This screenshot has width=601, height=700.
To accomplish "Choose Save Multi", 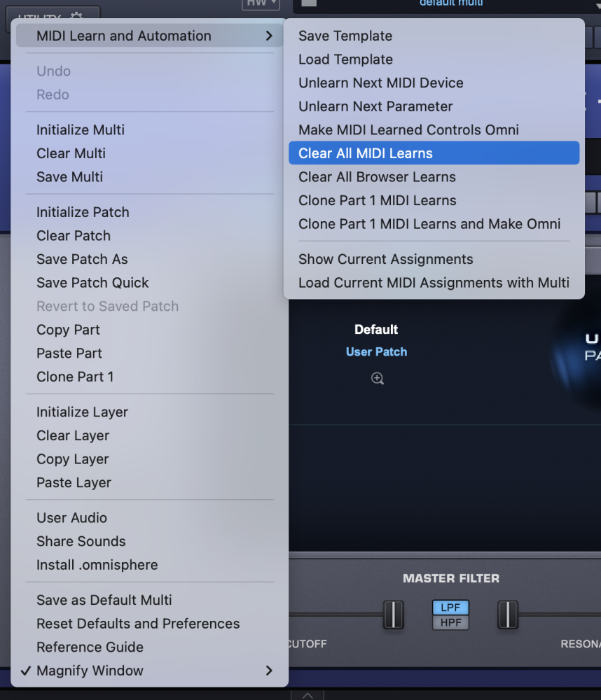I will [150, 177].
